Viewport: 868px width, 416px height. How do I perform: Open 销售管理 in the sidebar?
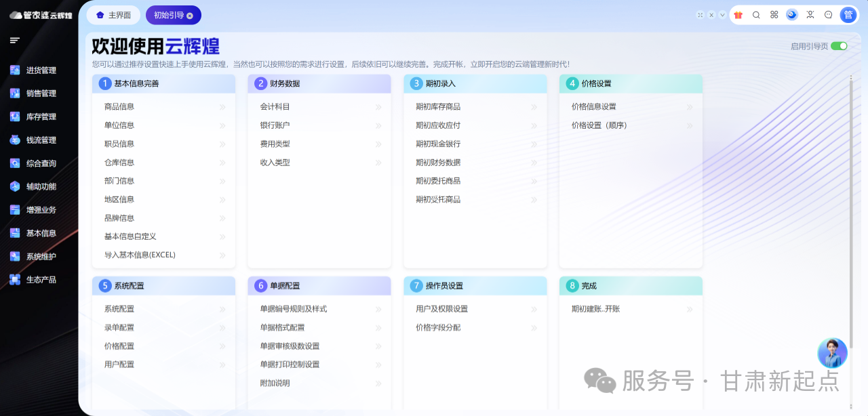point(41,93)
